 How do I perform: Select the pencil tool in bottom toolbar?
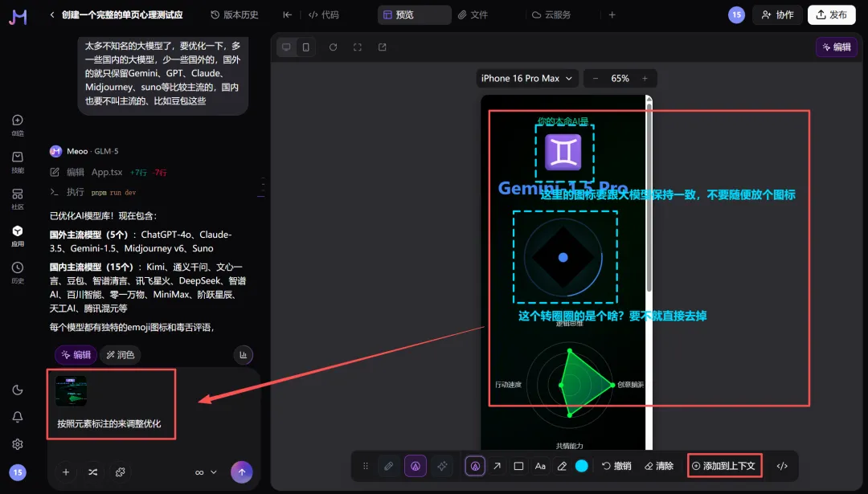coord(389,466)
